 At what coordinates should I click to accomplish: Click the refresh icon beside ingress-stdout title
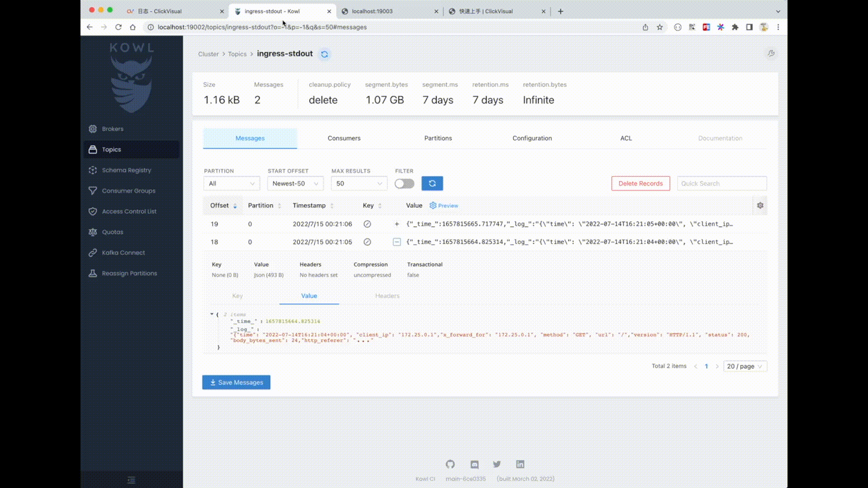[324, 54]
